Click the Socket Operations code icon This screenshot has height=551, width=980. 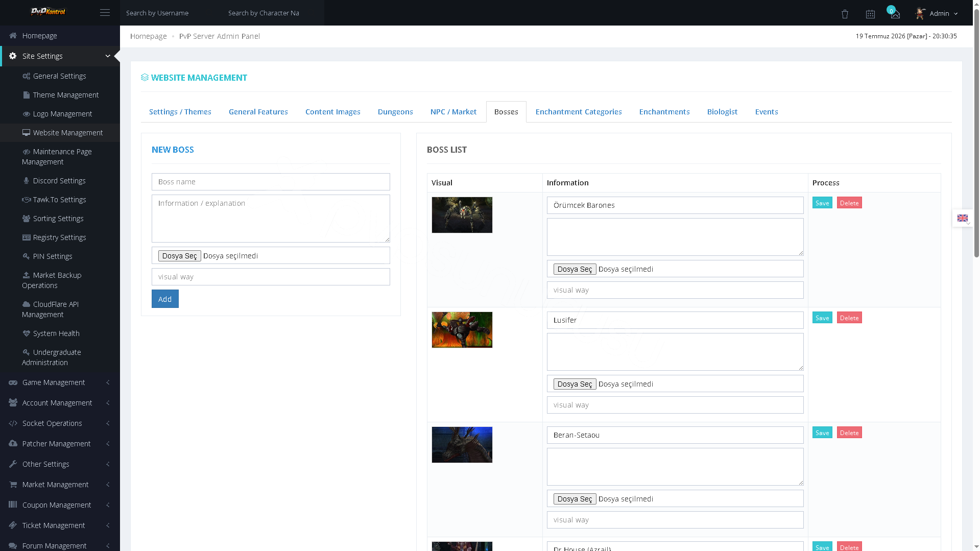tap(13, 423)
